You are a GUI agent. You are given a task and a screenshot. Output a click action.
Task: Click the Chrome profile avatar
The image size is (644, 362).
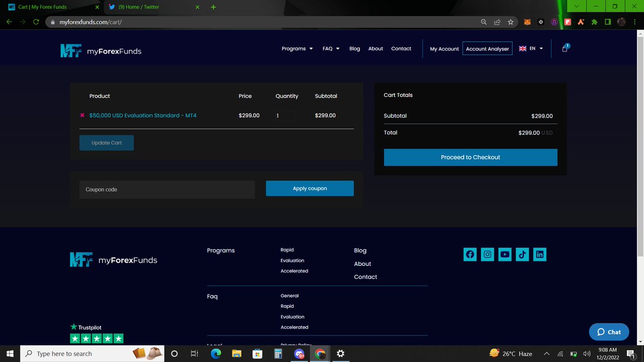pos(622,22)
